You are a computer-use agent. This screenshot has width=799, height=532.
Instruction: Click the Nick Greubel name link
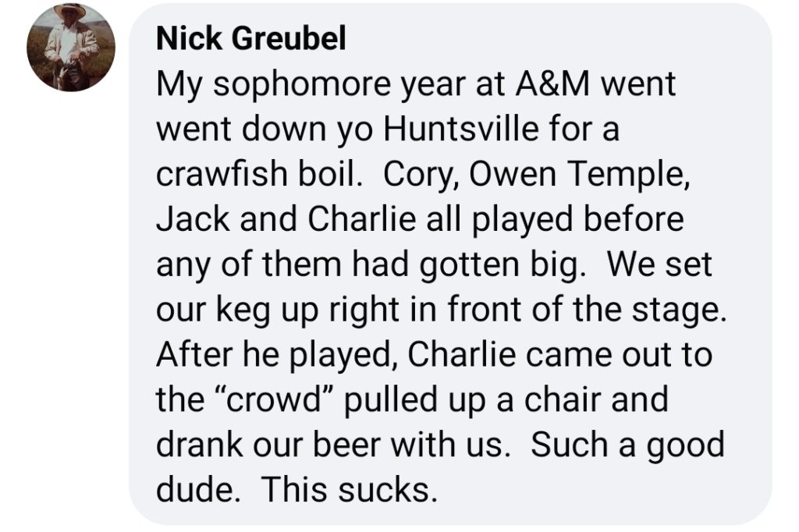click(x=250, y=38)
